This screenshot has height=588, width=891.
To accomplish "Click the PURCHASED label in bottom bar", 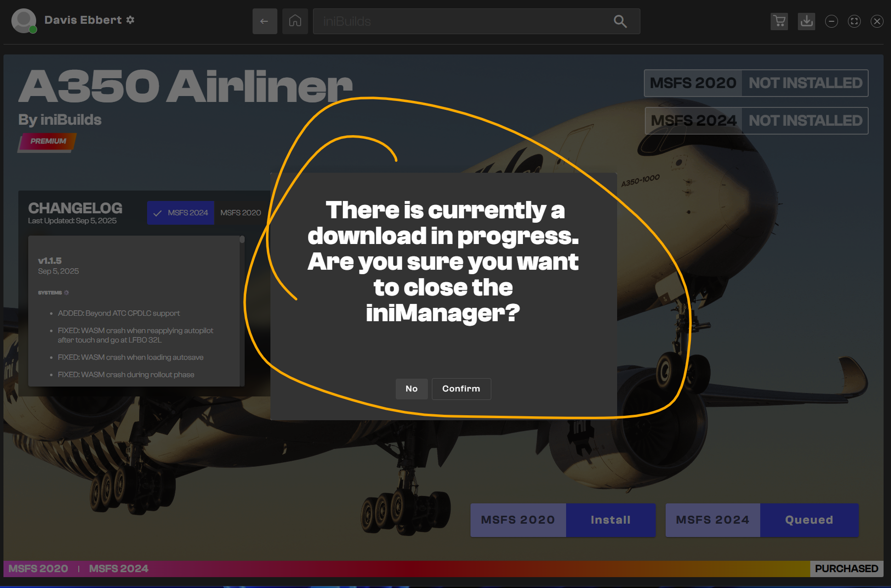I will (846, 569).
